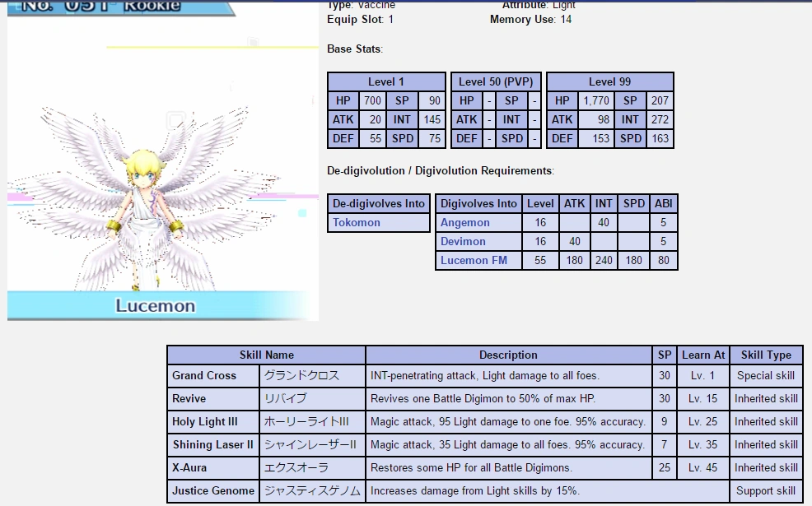Click the Special skill type cell
This screenshot has width=812, height=506.
click(x=766, y=376)
